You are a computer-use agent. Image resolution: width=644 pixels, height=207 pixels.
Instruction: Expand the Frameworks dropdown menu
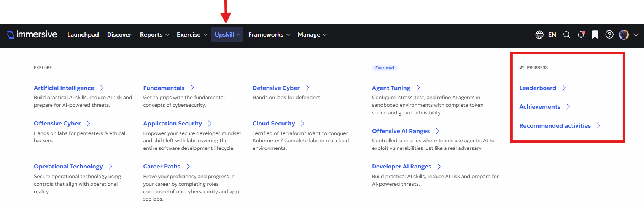click(269, 35)
